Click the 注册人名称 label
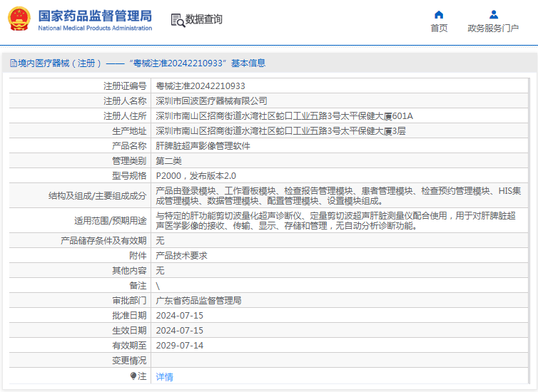Viewport: 538px width, 392px height. 125,100
